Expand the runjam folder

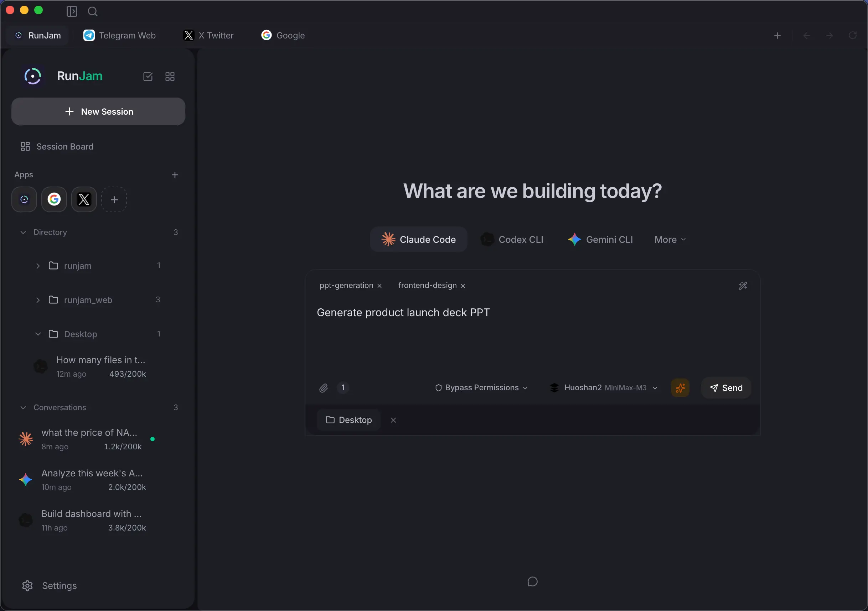point(38,266)
